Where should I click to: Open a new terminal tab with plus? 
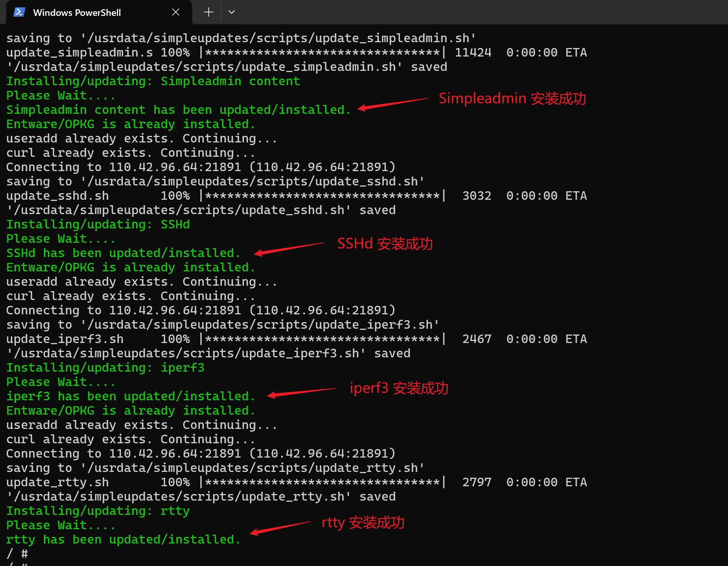coord(208,12)
